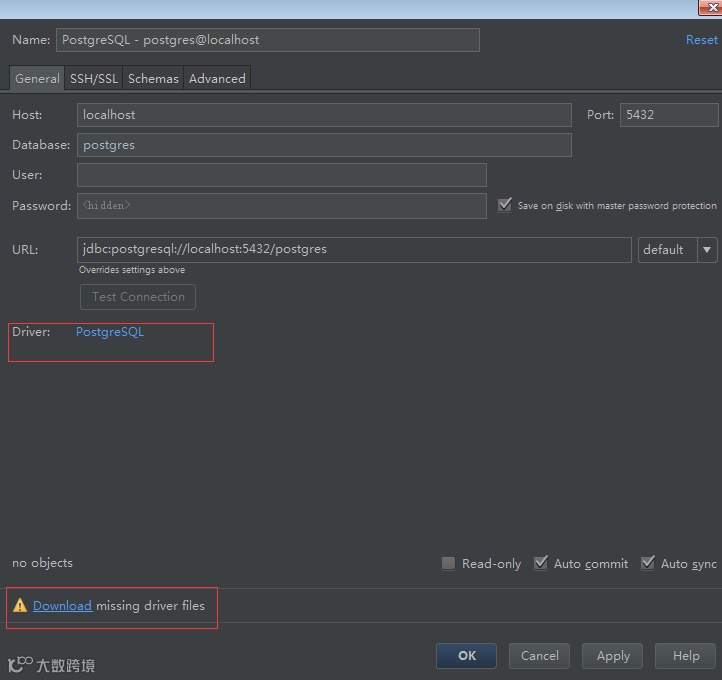722x680 pixels.
Task: Go to the Advanced tab
Action: 217,78
